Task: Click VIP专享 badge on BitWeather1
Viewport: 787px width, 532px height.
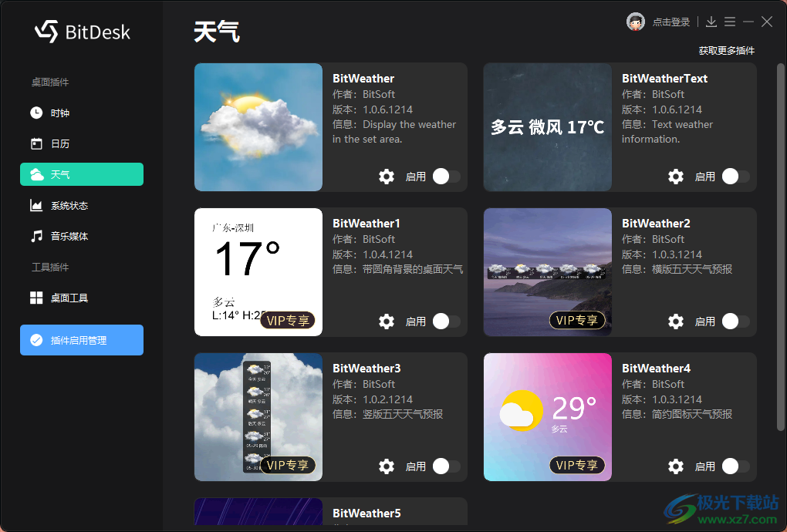Action: [288, 321]
